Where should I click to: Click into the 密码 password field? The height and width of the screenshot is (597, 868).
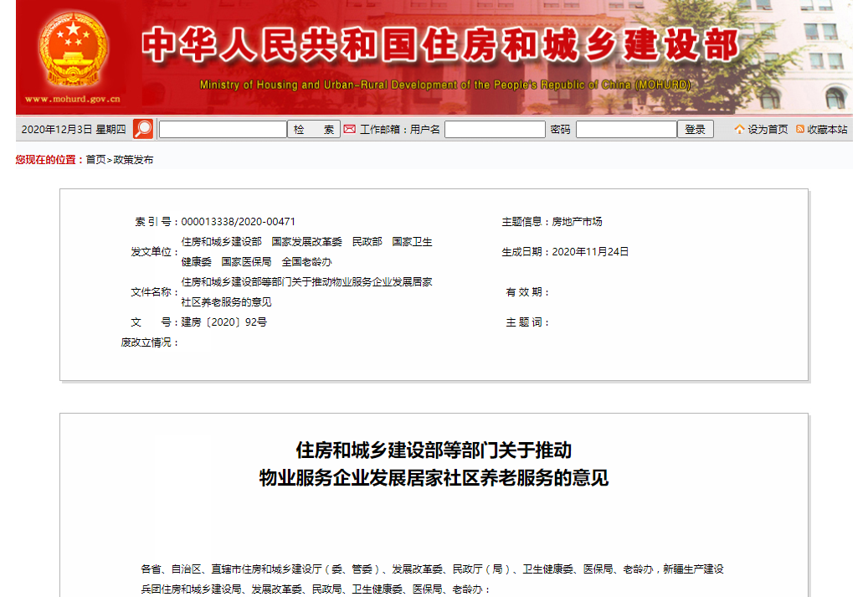point(626,130)
